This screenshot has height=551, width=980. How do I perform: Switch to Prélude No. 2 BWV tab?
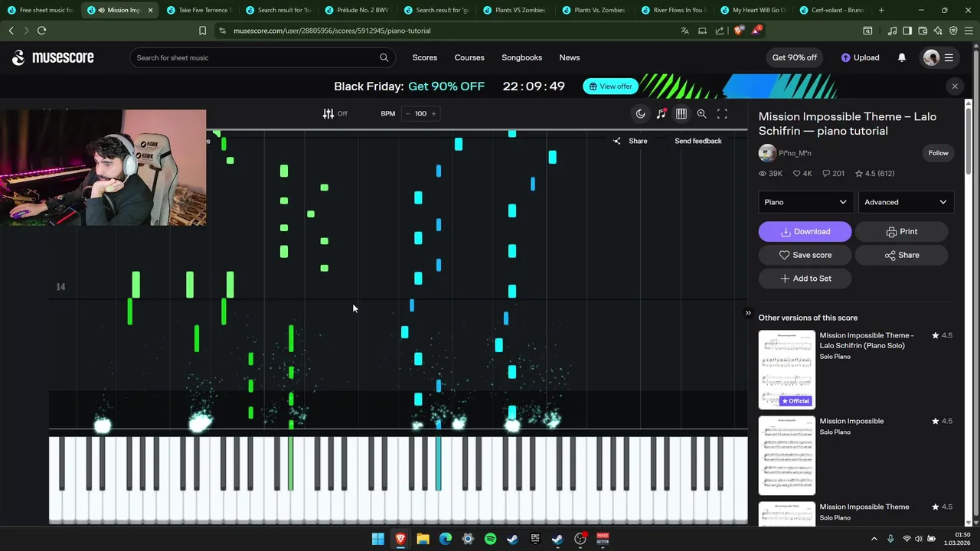(x=357, y=10)
